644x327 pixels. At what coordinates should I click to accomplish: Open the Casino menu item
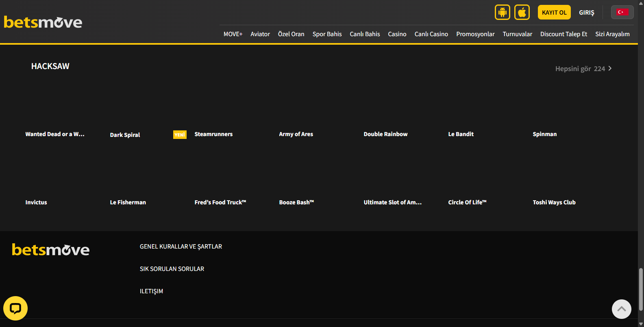(x=397, y=34)
